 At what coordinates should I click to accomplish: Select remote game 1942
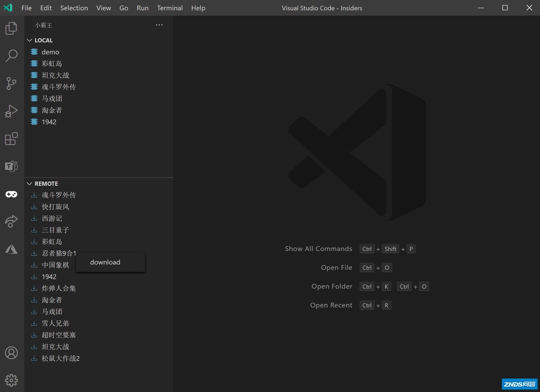click(99, 276)
